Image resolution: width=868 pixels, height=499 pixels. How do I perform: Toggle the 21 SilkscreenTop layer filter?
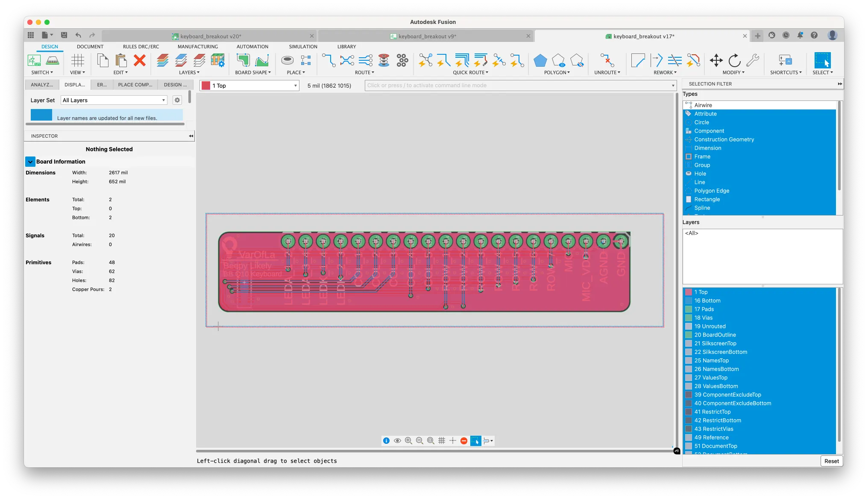(x=715, y=343)
